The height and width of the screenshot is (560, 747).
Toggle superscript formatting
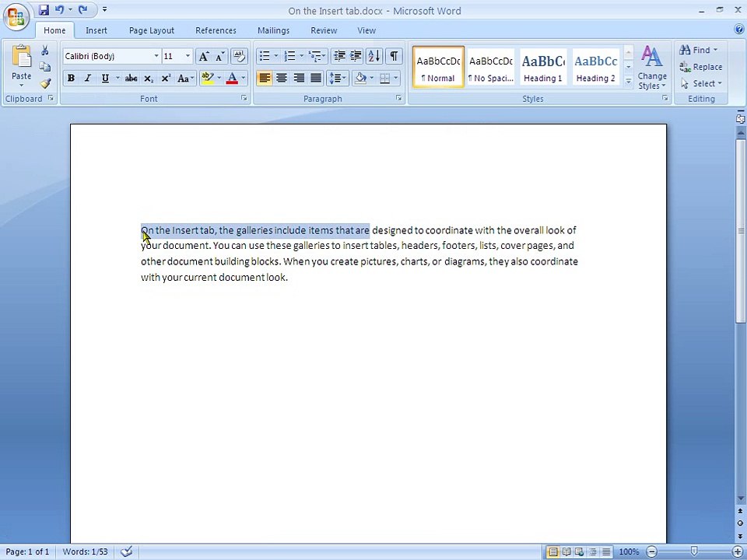point(165,78)
